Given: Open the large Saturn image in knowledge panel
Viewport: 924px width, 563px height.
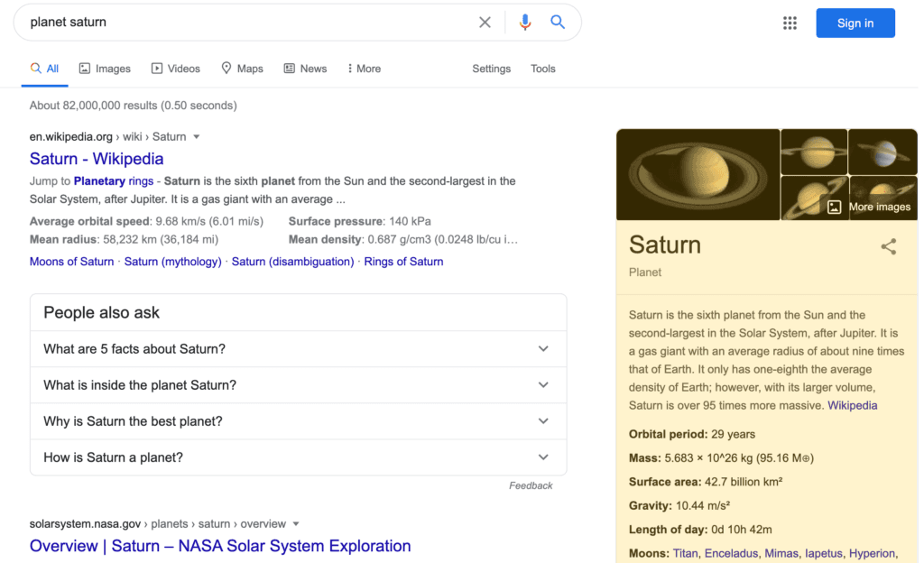Looking at the screenshot, I should click(698, 174).
